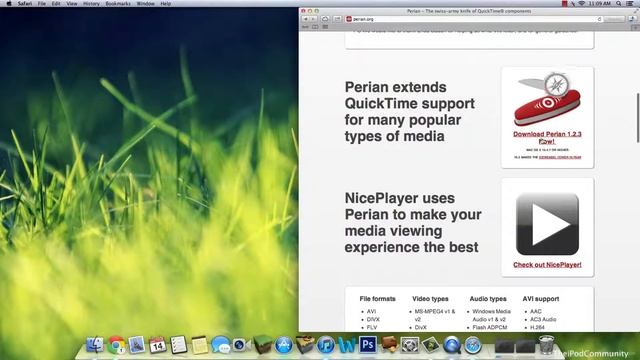The height and width of the screenshot is (360, 640).
Task: Click the red Swiss-army knife image
Action: [x=547, y=99]
